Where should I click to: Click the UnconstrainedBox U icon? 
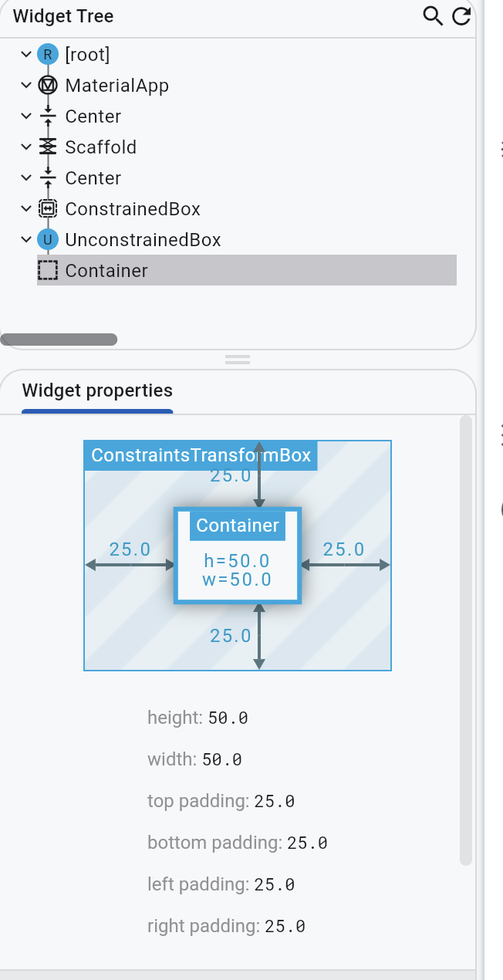pyautogui.click(x=48, y=240)
